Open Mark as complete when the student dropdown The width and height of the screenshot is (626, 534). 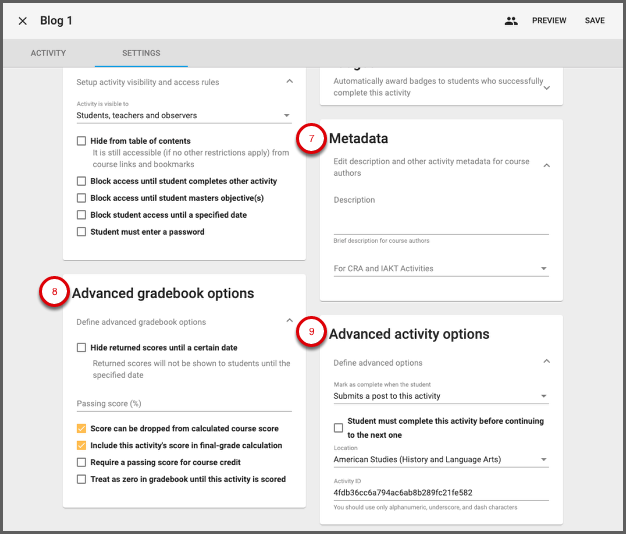(x=441, y=396)
